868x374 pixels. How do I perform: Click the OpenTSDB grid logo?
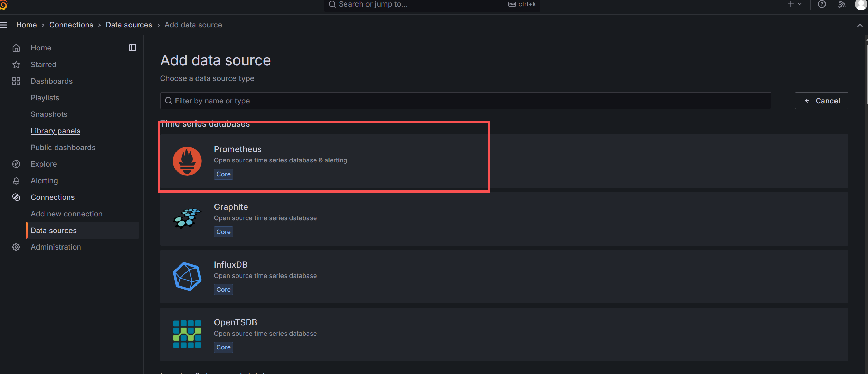(x=187, y=334)
